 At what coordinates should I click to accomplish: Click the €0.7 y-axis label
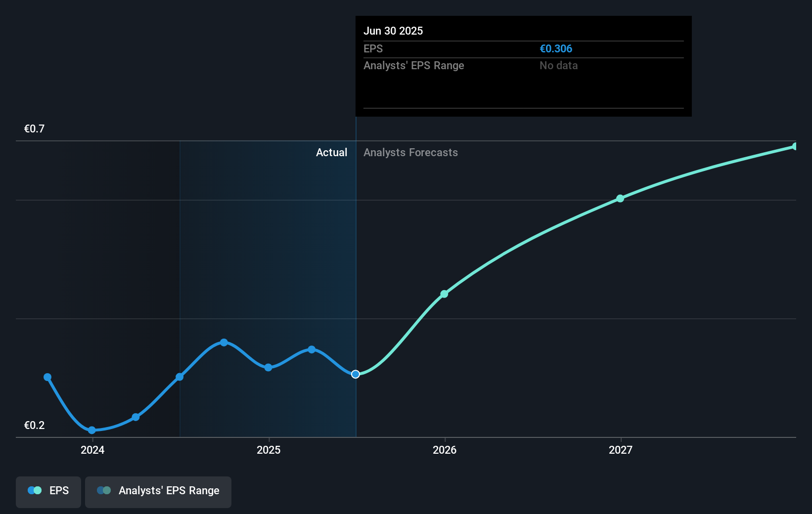tap(34, 129)
